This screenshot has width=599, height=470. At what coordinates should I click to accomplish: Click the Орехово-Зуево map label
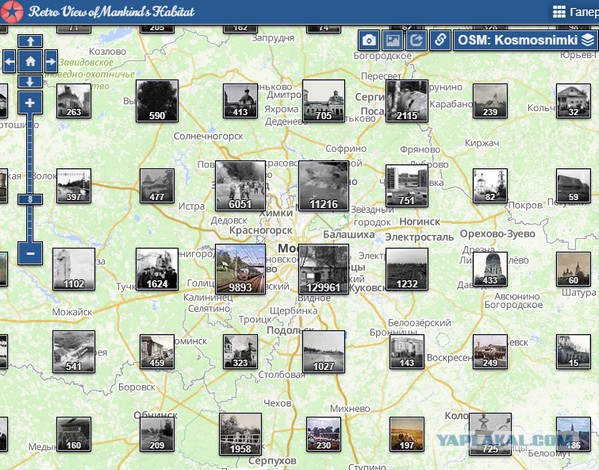497,233
